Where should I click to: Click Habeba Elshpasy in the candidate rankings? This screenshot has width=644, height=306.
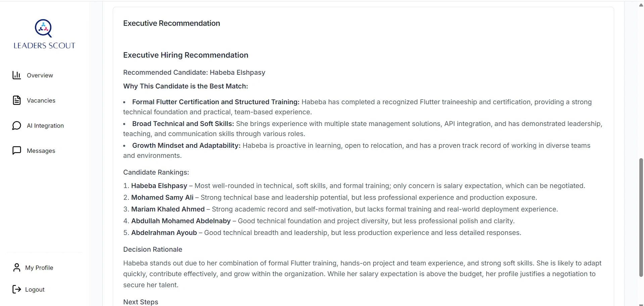[159, 186]
